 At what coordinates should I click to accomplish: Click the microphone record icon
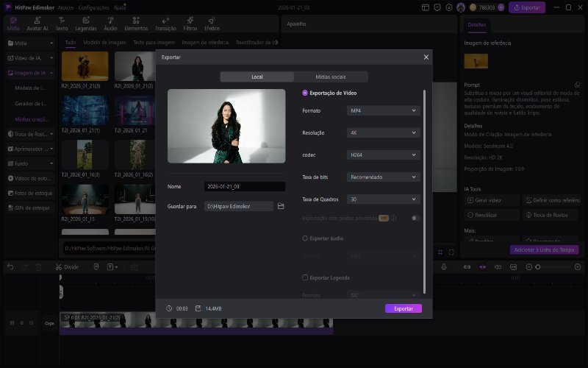444,267
